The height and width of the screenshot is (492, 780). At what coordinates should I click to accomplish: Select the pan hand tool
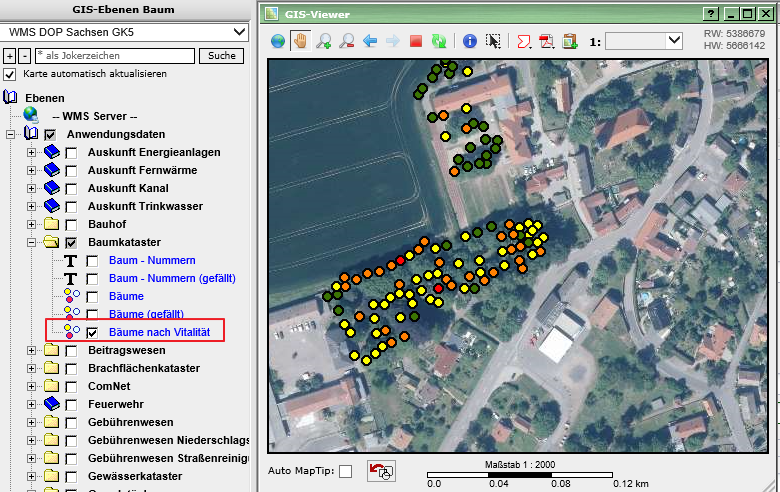click(300, 41)
